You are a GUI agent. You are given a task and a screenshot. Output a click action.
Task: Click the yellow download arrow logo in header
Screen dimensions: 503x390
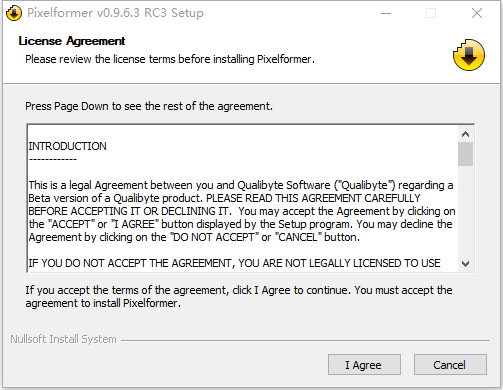coord(469,55)
